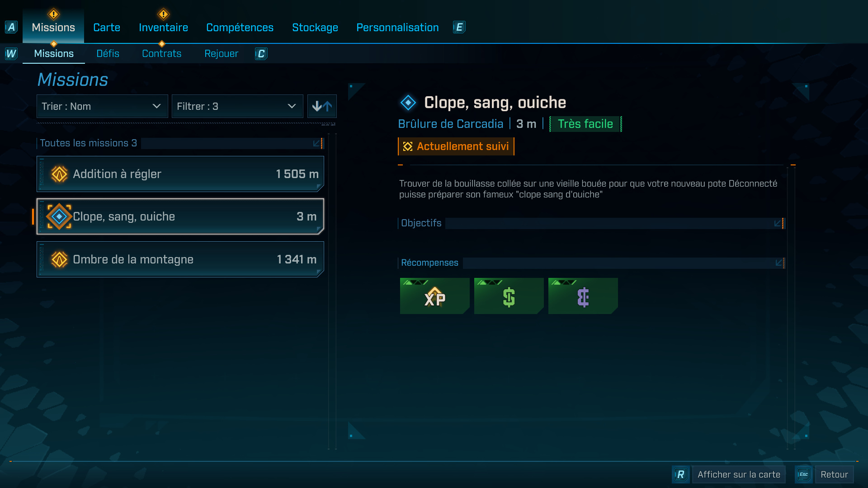Select the Addition à régler mission entry
The image size is (868, 488).
tap(180, 174)
